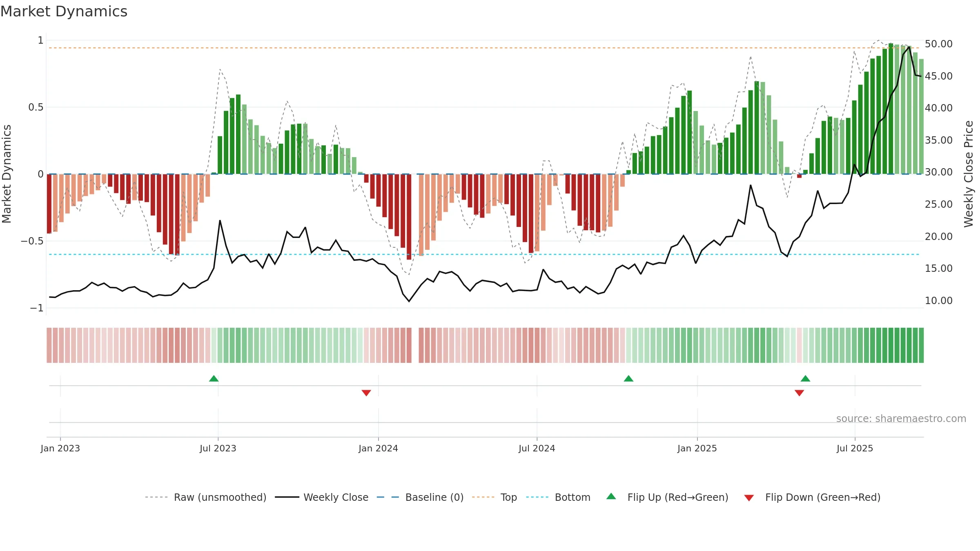Click the 50.00 price axis value
Screen dimensions: 980x551
939,44
